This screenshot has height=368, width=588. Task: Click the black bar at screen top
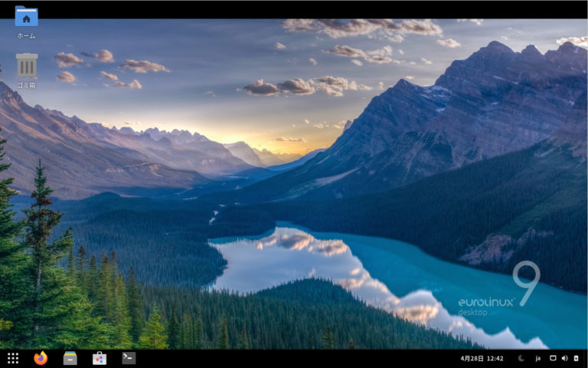(294, 8)
